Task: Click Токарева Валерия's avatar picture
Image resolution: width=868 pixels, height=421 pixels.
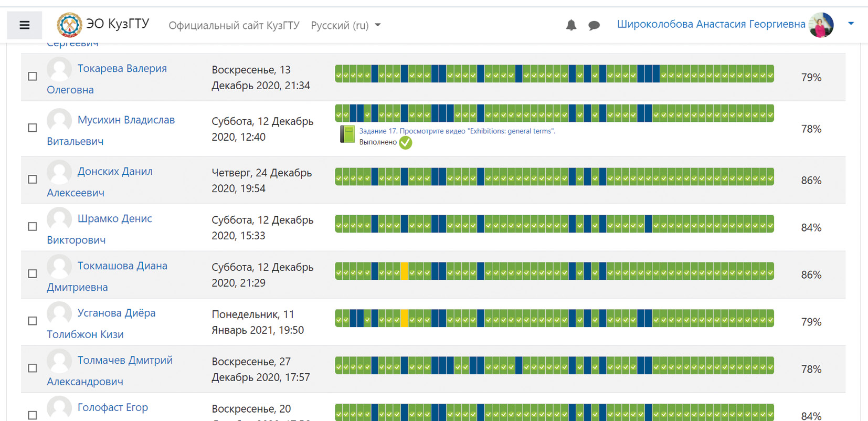Action: tap(59, 69)
